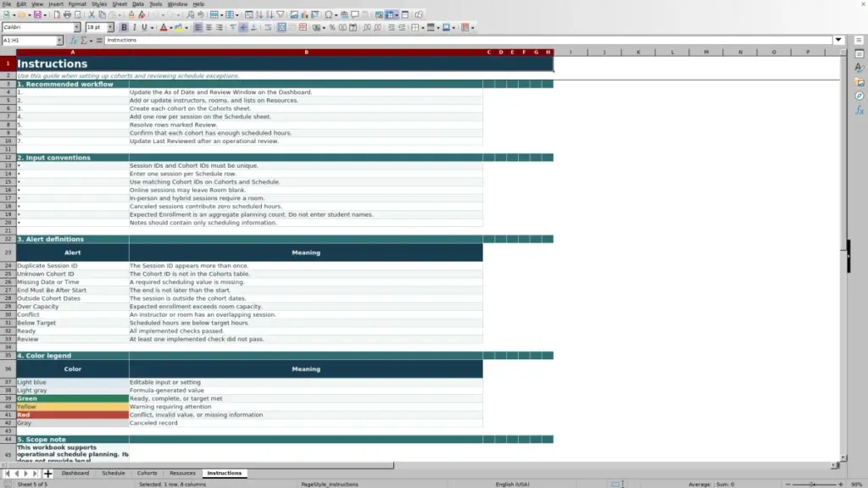Screen dimensions: 868x488
Task: Click the Print icon in the toolbar
Action: (68, 15)
